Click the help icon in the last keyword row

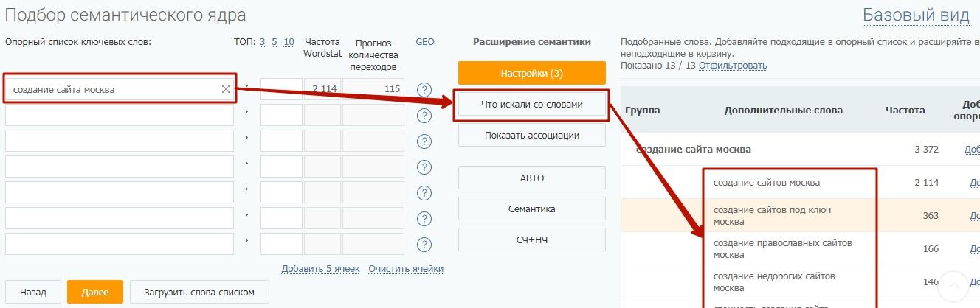pos(424,244)
